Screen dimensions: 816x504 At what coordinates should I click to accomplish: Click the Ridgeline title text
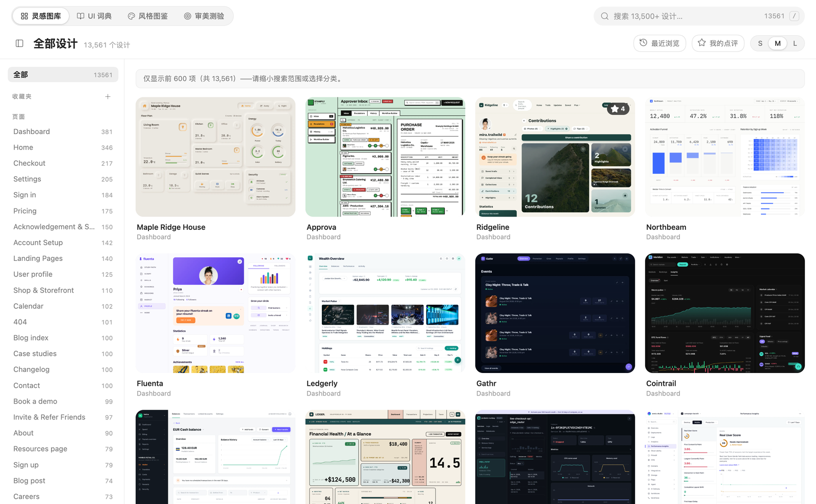click(493, 227)
